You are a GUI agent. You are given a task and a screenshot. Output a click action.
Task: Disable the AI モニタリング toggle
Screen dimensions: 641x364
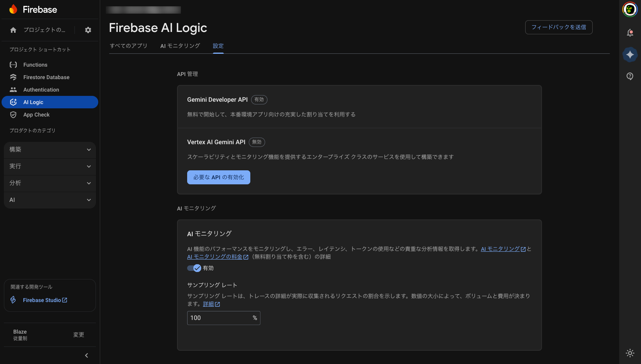coord(193,268)
